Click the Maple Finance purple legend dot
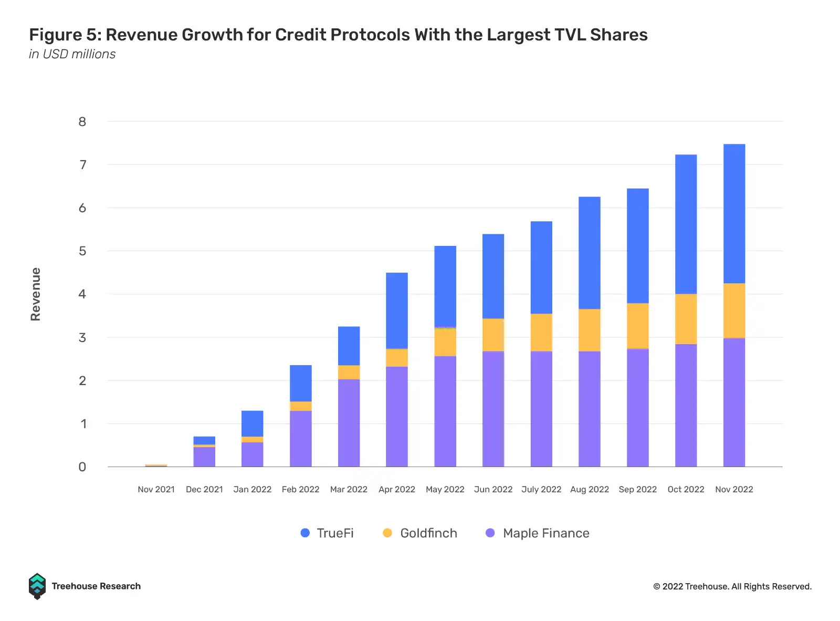This screenshot has width=840, height=621. coord(490,533)
